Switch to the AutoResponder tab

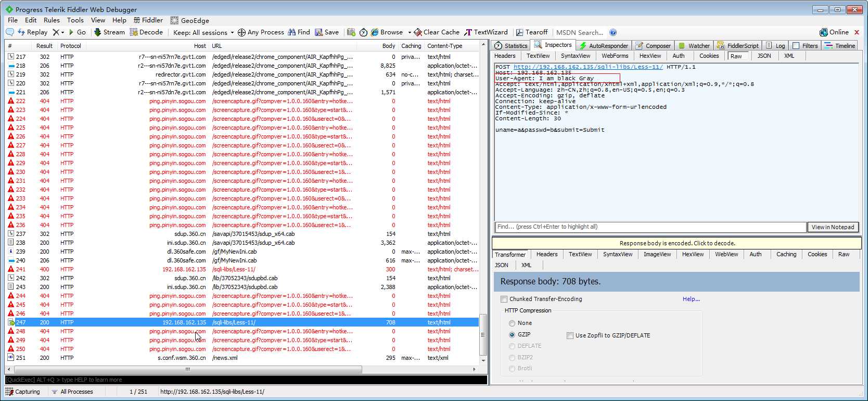click(604, 46)
